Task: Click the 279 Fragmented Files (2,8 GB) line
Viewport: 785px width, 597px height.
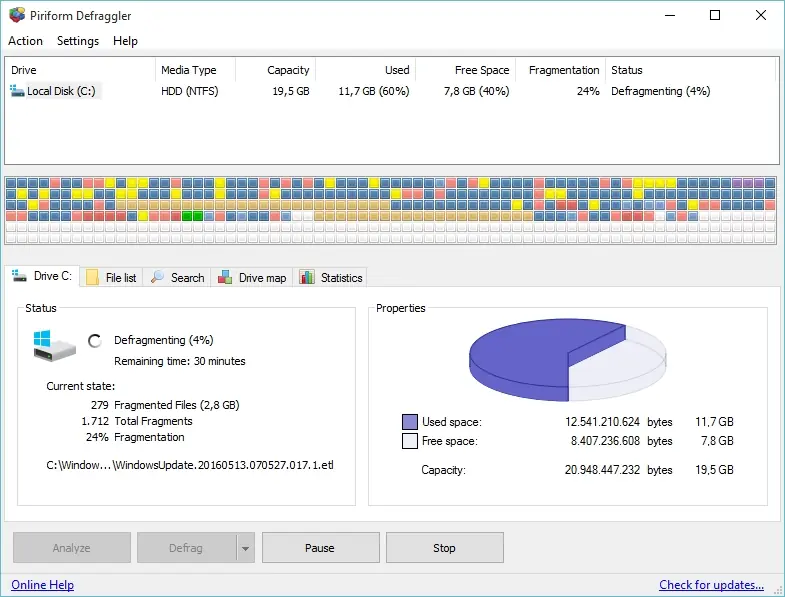Action: (165, 405)
